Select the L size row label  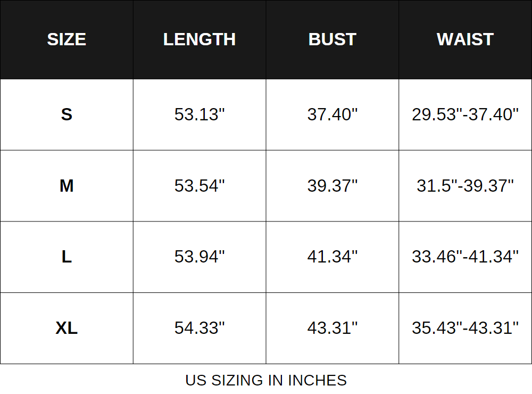(66, 257)
